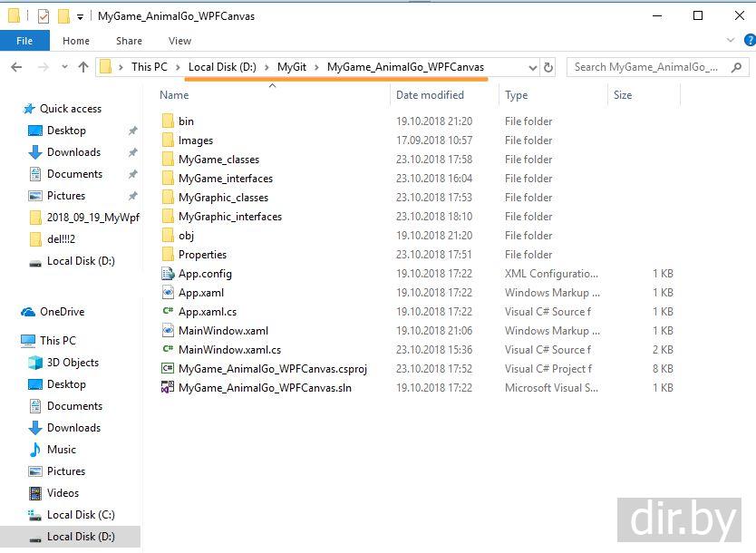Image resolution: width=756 pixels, height=553 pixels.
Task: Click the Local Disk (C:) drive icon
Action: [34, 515]
